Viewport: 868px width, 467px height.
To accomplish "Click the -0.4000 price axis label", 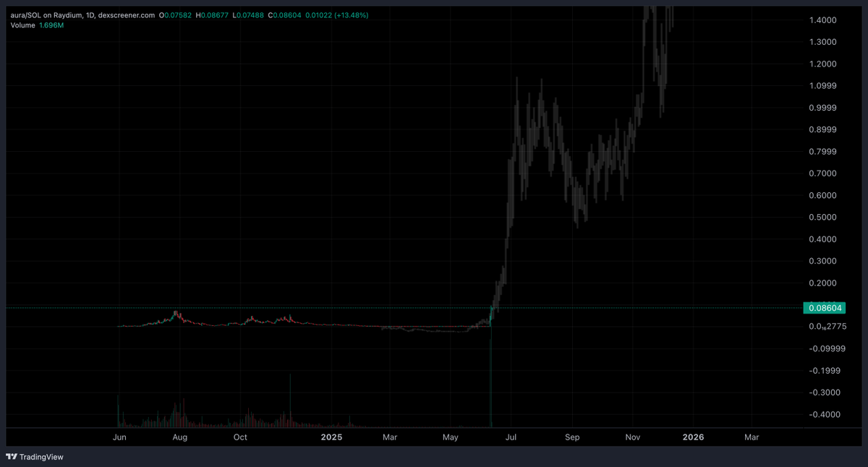I will (x=825, y=414).
